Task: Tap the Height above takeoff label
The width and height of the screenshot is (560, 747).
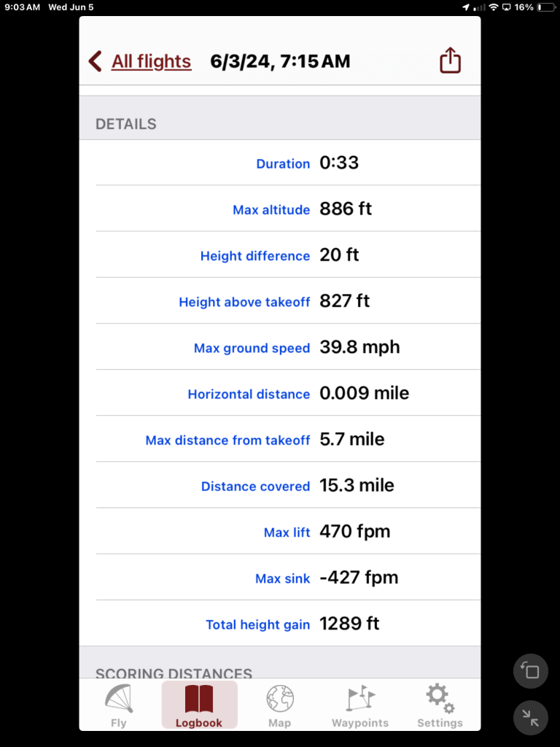Action: point(244,302)
